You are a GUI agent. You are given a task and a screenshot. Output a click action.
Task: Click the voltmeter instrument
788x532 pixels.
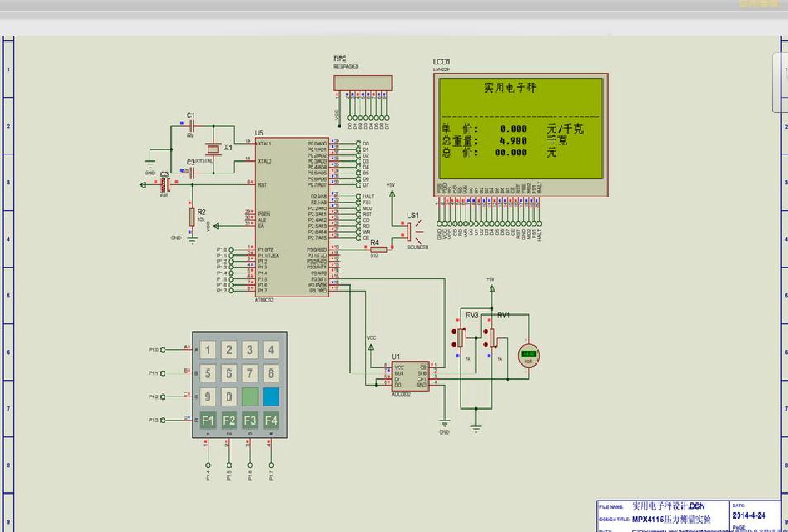pyautogui.click(x=528, y=354)
